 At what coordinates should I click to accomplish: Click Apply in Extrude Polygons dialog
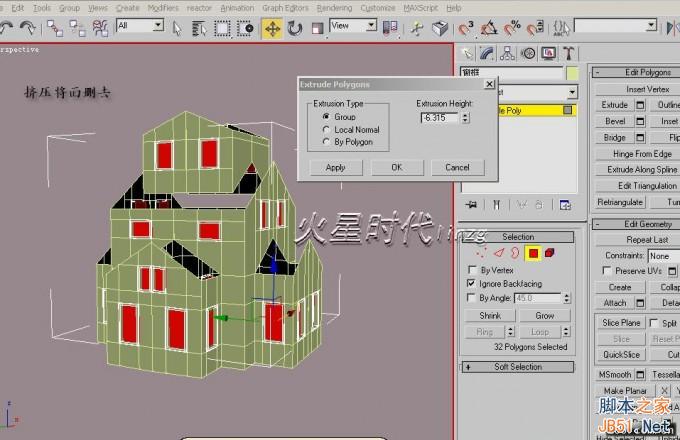click(x=336, y=167)
